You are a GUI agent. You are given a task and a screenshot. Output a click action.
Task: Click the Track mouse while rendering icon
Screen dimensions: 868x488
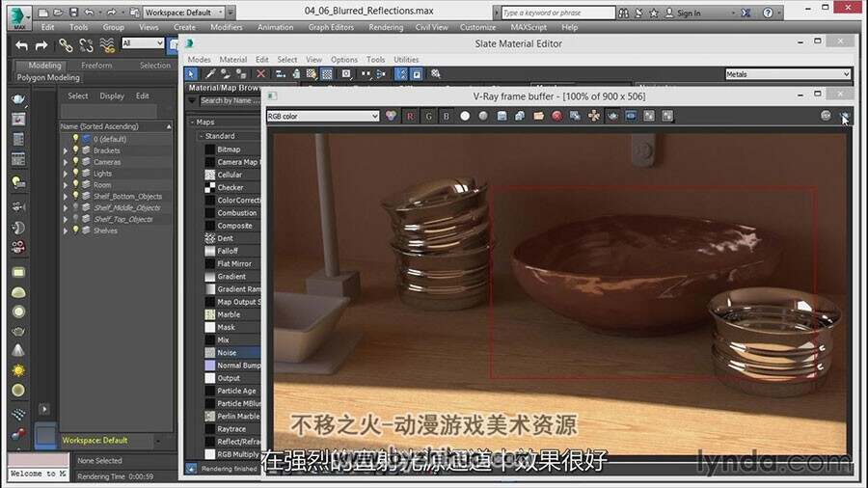tap(594, 116)
